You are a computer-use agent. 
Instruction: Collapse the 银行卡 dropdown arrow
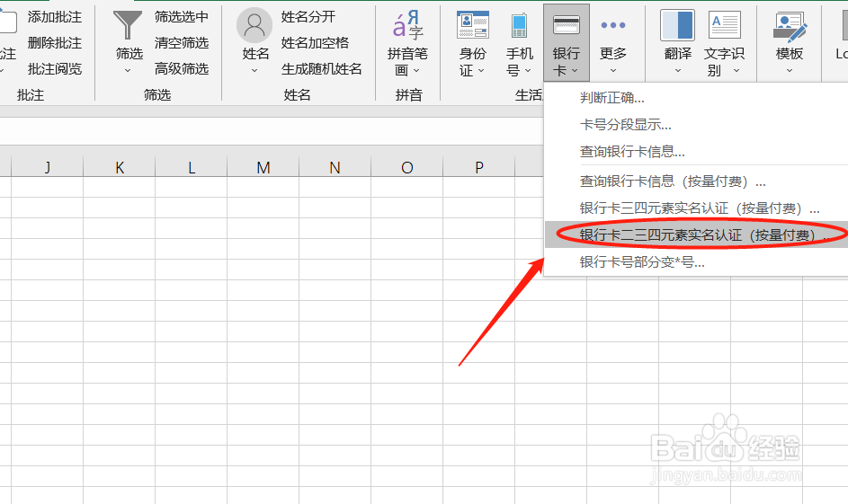575,71
